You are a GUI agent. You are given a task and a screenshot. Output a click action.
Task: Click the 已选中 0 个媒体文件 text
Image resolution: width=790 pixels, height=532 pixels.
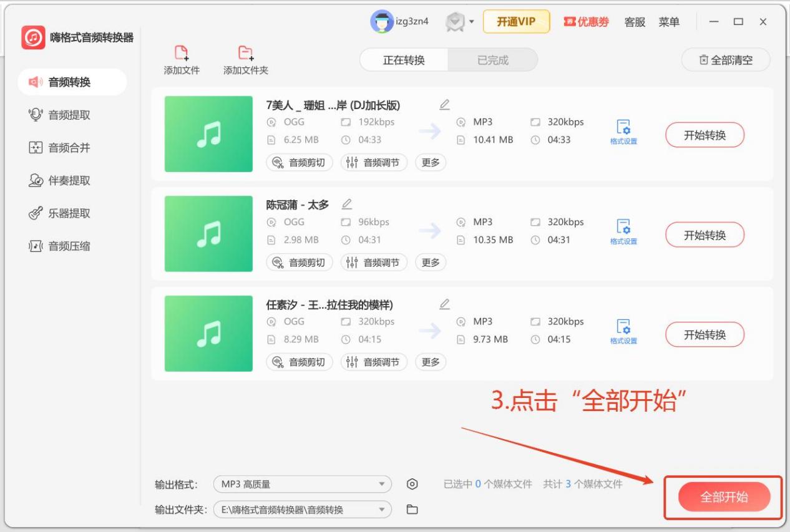[488, 484]
